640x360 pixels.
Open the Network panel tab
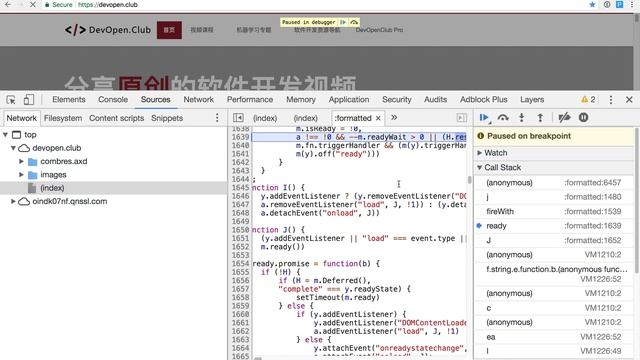click(x=198, y=100)
